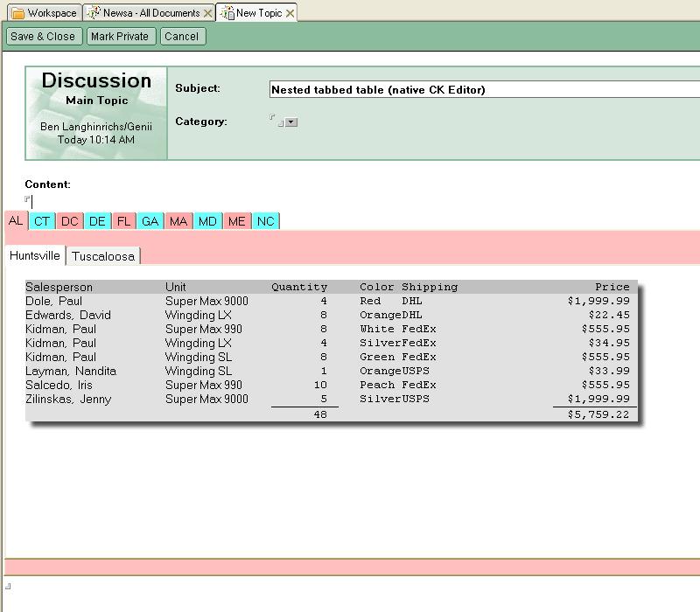Go to the NC state tab
Viewport: 700px width, 612px height.
265,222
